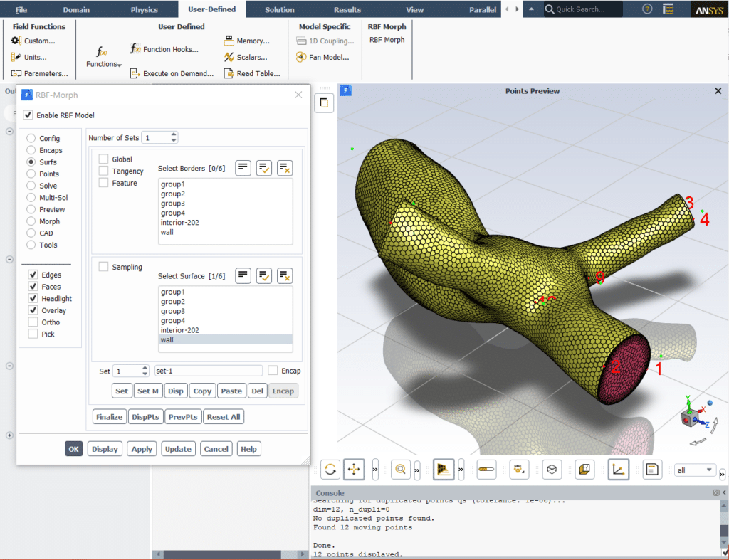Switch to the Physics ribbon tab
Image resolution: width=729 pixels, height=560 pixels.
point(145,9)
